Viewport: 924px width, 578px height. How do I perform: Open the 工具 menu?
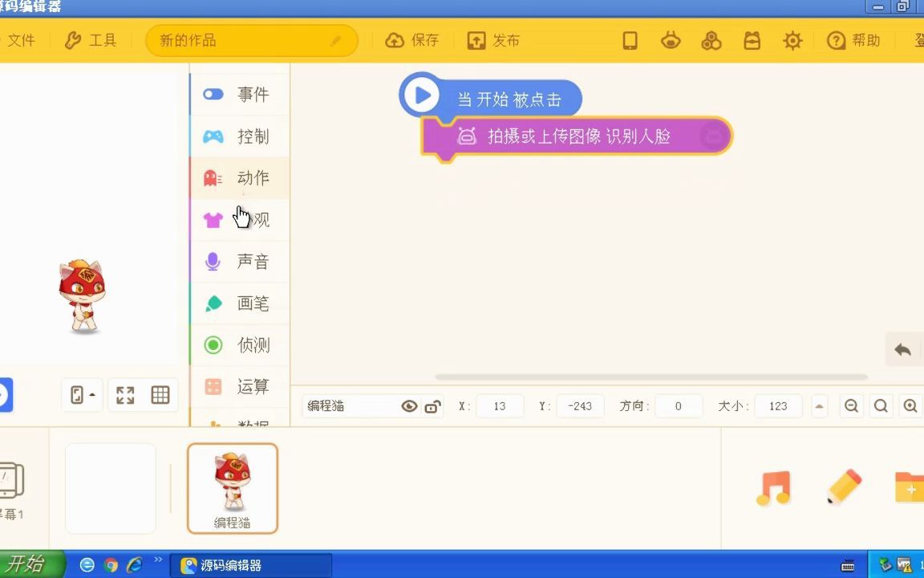click(x=91, y=39)
